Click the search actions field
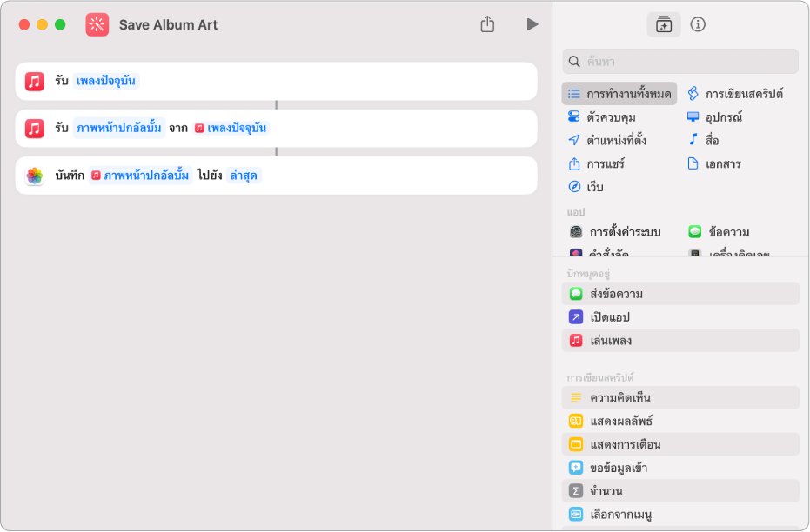This screenshot has width=810, height=532. pyautogui.click(x=680, y=61)
